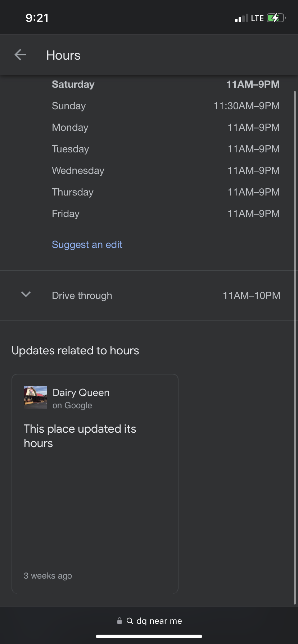Tap the 9:21 clock in status bar
The height and width of the screenshot is (644, 298).
pos(37,18)
